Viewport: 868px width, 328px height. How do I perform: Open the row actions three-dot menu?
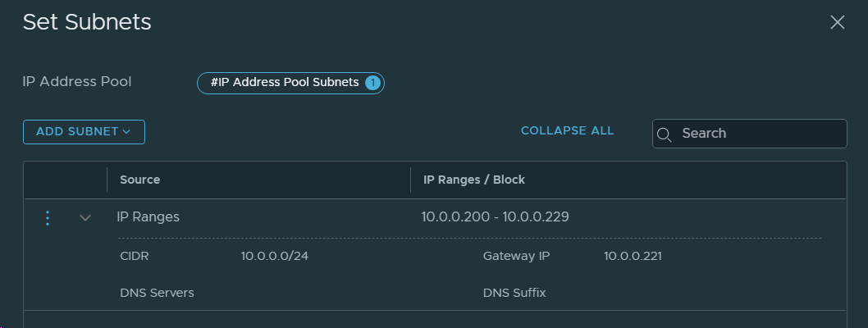pyautogui.click(x=48, y=218)
